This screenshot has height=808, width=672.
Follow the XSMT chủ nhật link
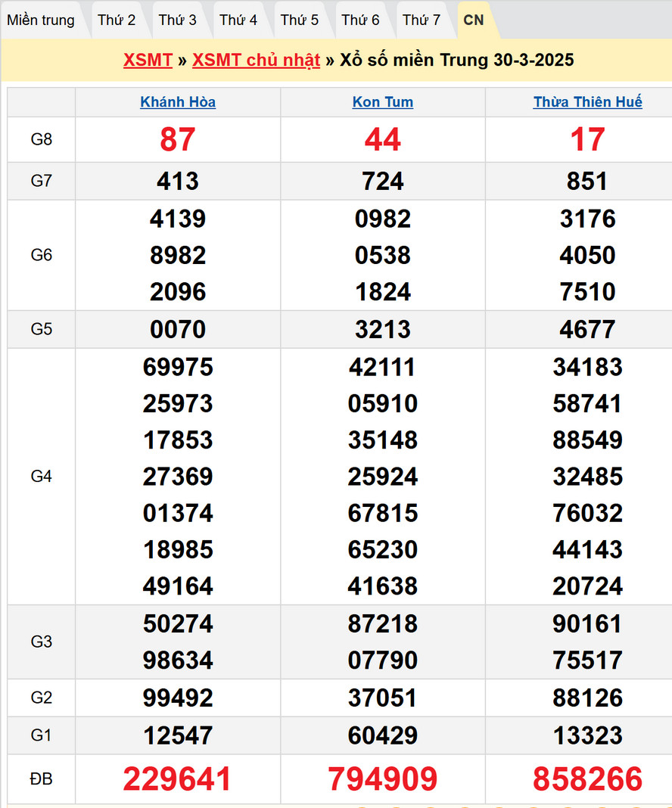(256, 61)
